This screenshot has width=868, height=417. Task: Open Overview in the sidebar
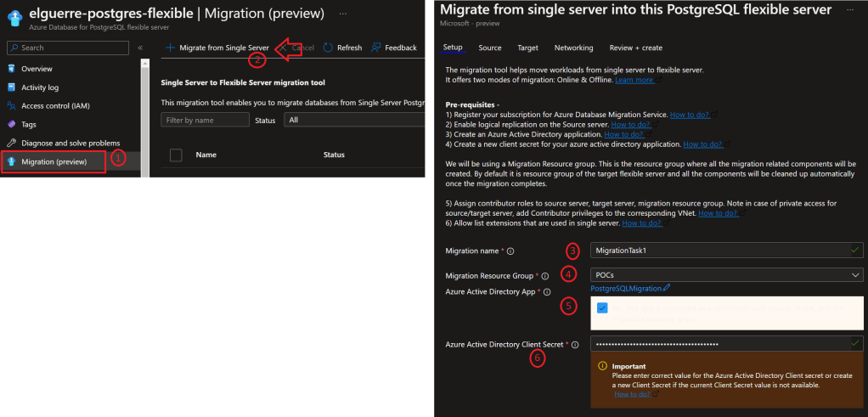pos(36,69)
